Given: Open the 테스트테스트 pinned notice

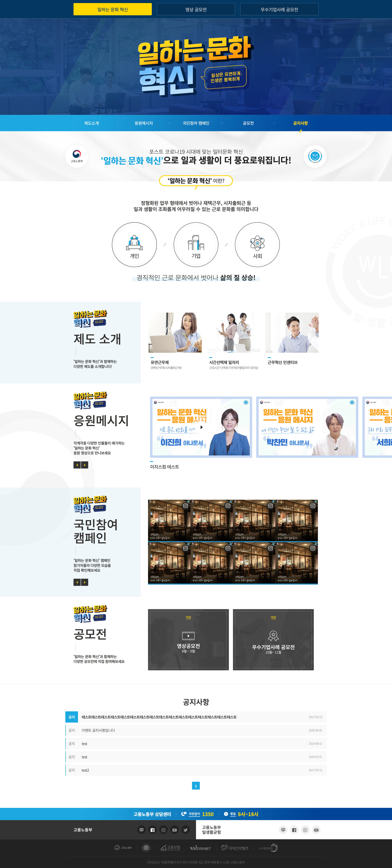Looking at the screenshot, I should click(x=196, y=717).
